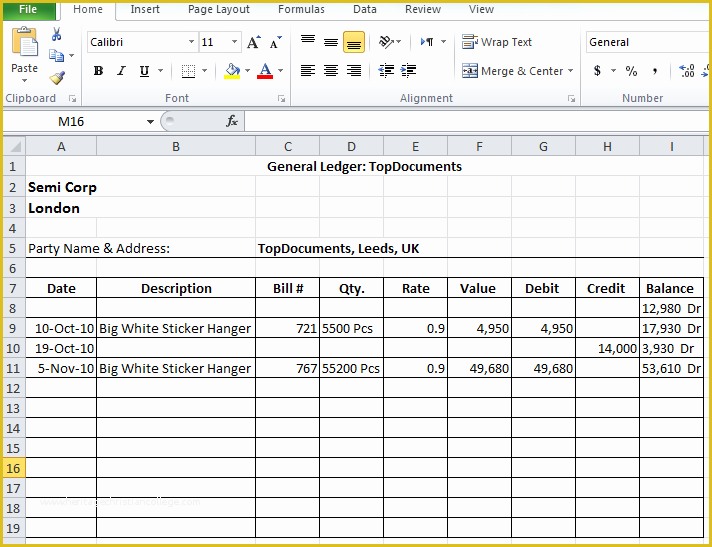Align text right
712x547 pixels.
354,71
